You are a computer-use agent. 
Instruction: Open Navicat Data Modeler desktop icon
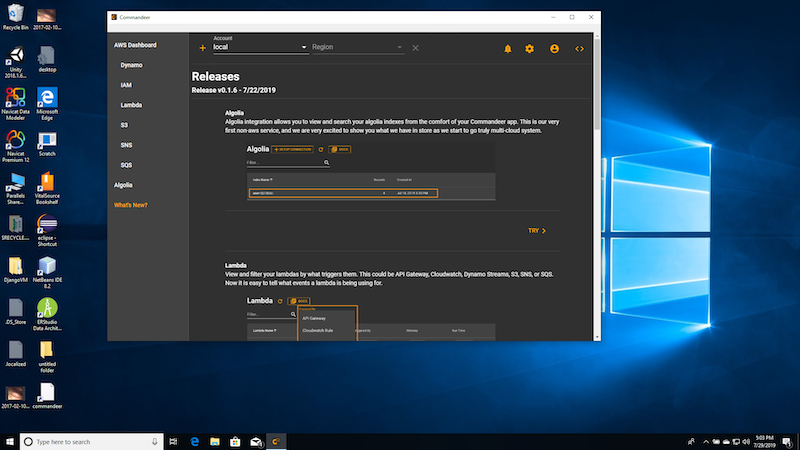pyautogui.click(x=15, y=104)
